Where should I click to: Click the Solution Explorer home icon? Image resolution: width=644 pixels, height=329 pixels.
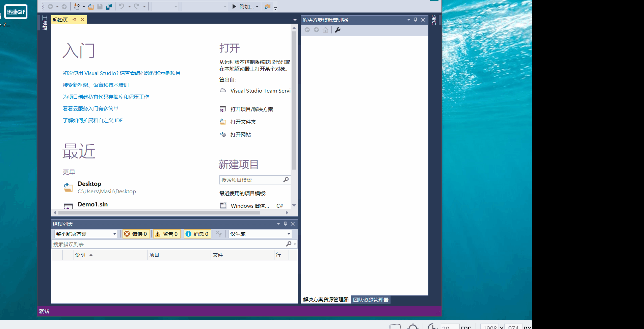tap(325, 30)
